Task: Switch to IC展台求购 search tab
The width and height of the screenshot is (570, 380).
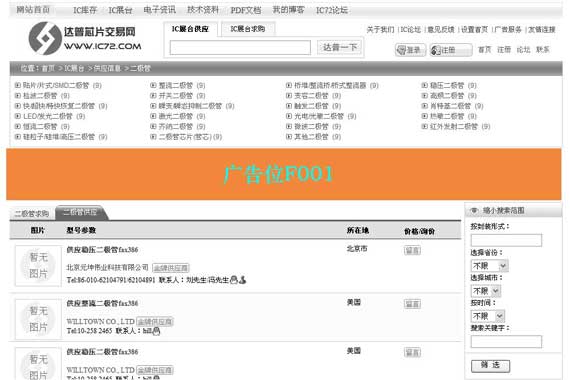Action: pyautogui.click(x=248, y=29)
